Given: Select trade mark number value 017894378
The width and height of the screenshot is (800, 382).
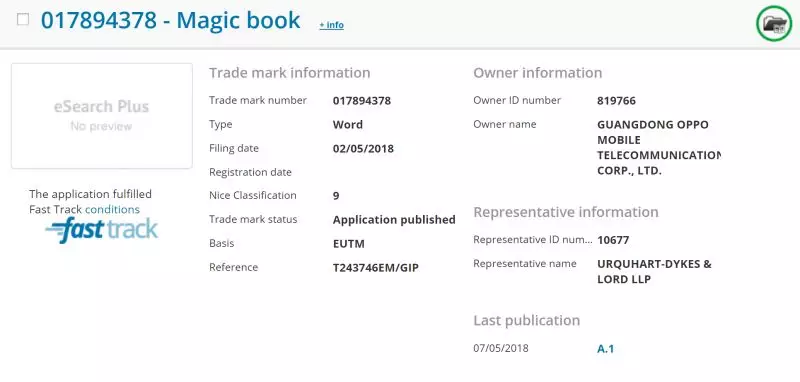Looking at the screenshot, I should (362, 101).
